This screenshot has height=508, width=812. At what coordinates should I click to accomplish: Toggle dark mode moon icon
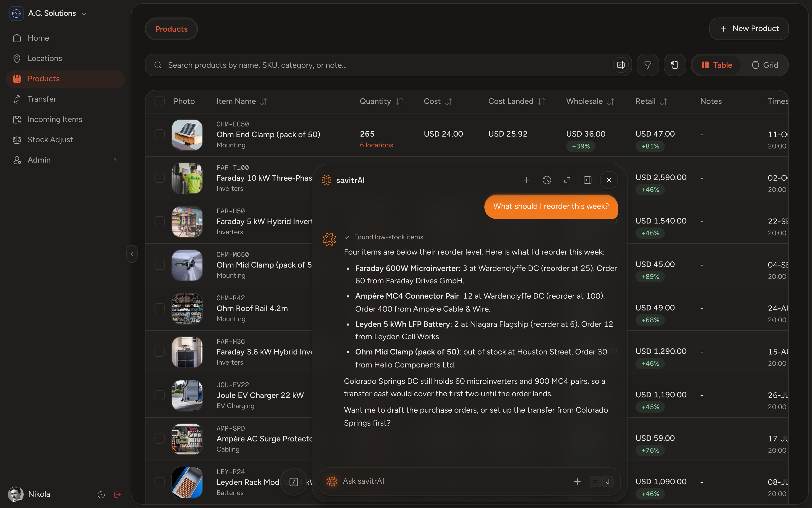coord(101,494)
